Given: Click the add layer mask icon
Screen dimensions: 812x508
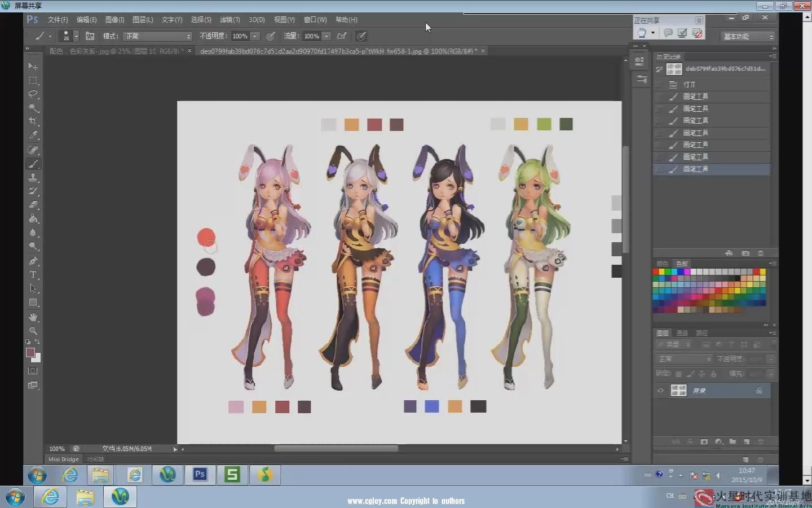Looking at the screenshot, I should 704,442.
